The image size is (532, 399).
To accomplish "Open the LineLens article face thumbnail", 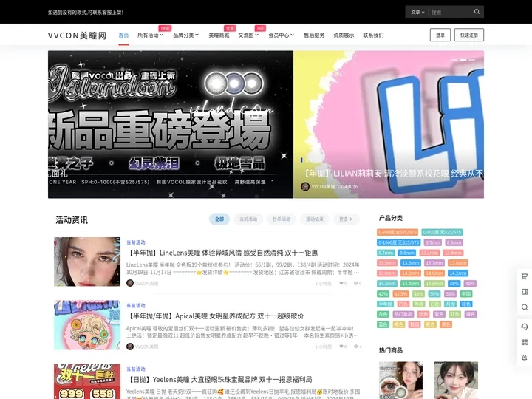I will pyautogui.click(x=87, y=262).
